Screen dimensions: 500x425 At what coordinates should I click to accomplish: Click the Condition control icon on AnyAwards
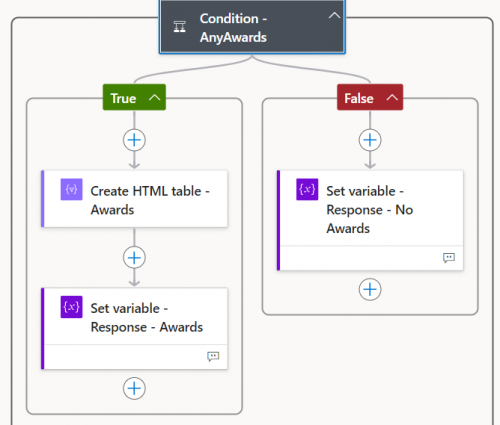pyautogui.click(x=179, y=27)
